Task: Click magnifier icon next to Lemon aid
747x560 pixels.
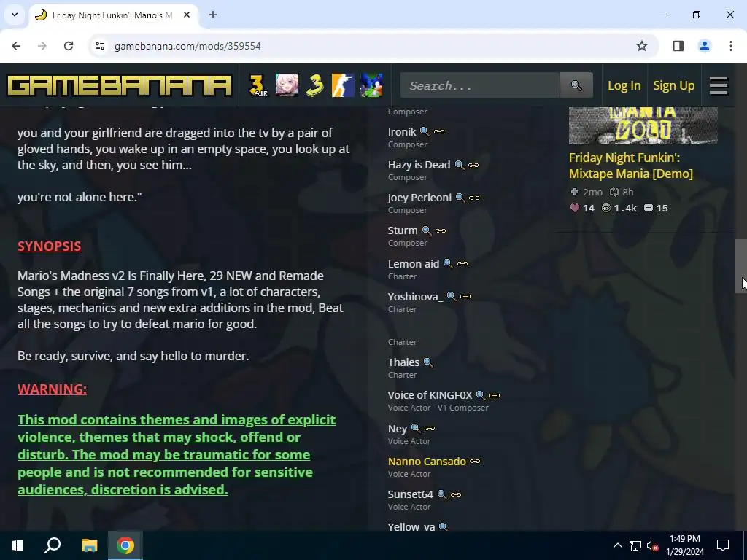Action: [x=448, y=263]
